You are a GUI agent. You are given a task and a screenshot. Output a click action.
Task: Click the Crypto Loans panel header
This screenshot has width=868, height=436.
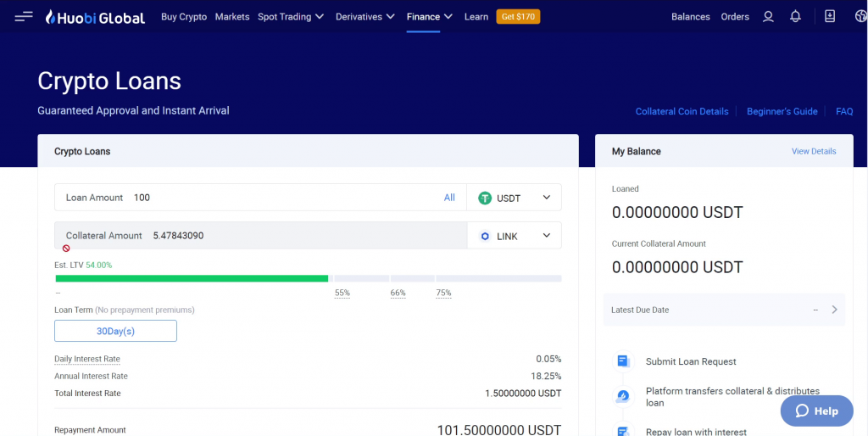point(308,151)
